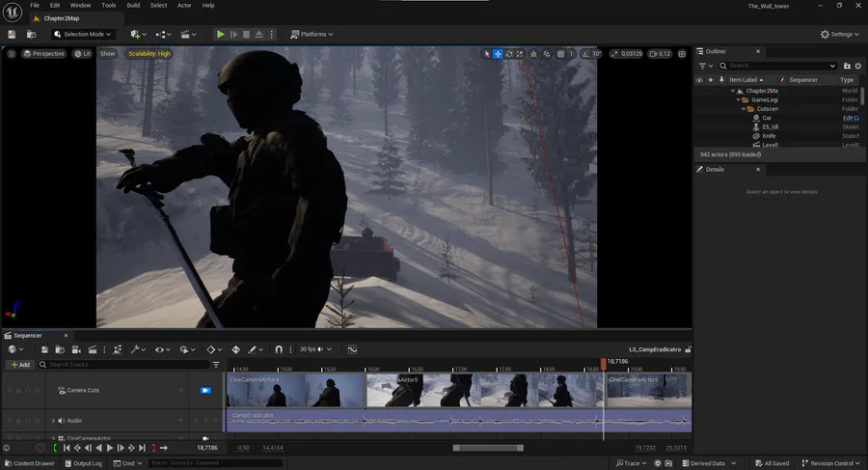The image size is (868, 470).
Task: Open the Browse to asset icon in the main toolbar
Action: (32, 35)
